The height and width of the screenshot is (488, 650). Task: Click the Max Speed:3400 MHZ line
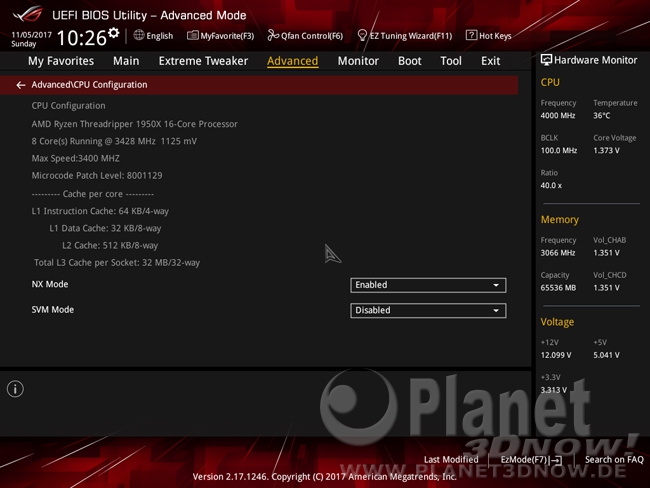pyautogui.click(x=75, y=158)
